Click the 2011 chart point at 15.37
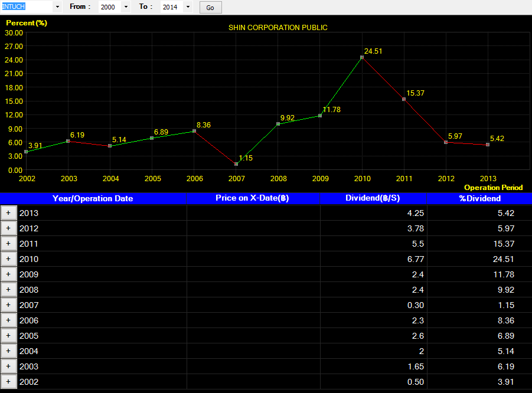The width and height of the screenshot is (532, 393). tap(404, 99)
